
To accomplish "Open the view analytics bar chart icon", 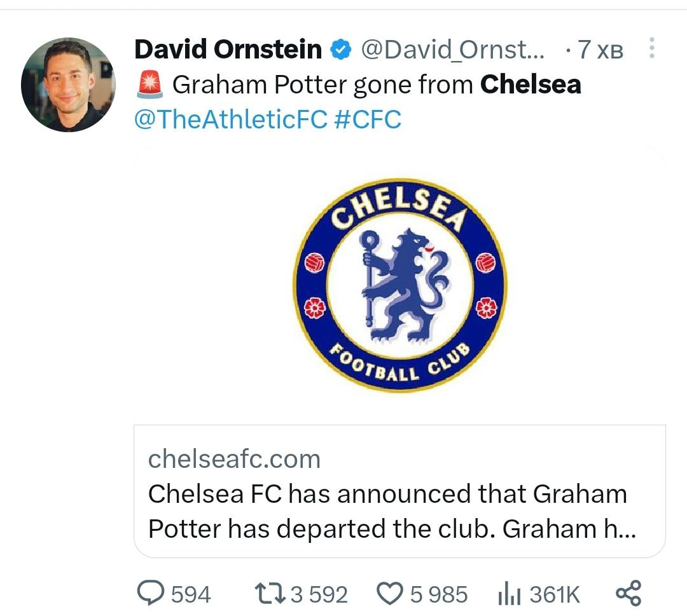I will tap(510, 594).
